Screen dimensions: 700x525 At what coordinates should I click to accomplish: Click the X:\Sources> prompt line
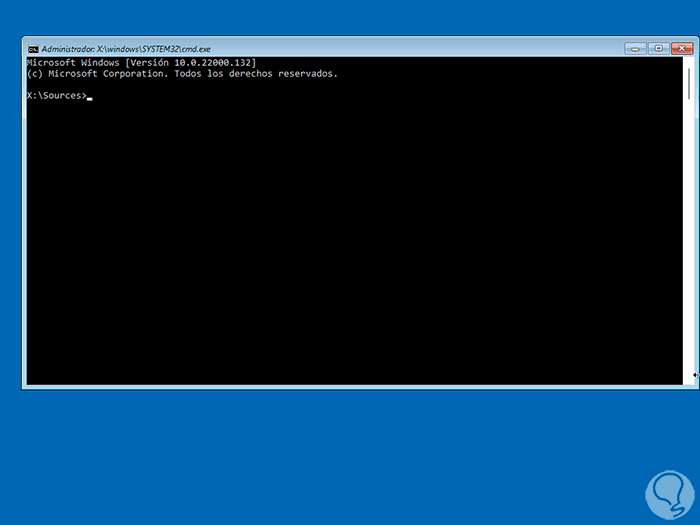click(59, 96)
